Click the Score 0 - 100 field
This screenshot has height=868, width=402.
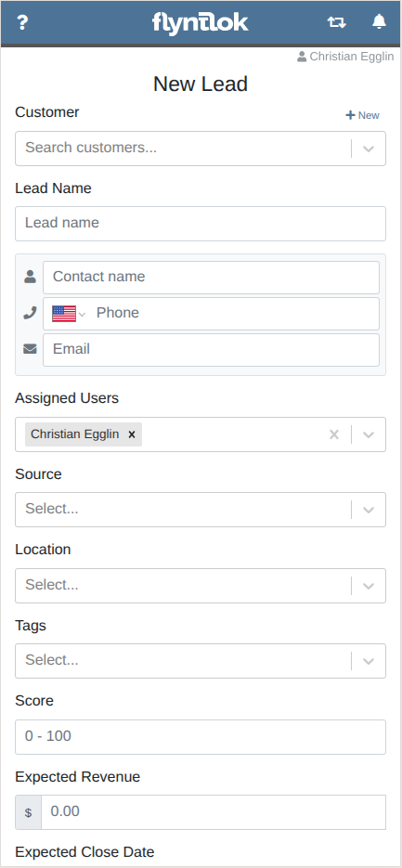201,737
